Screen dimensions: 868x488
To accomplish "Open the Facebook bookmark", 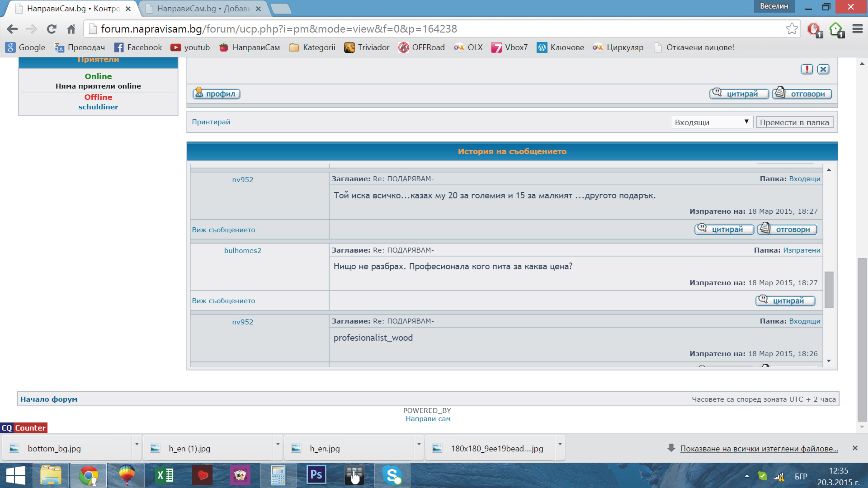I will [x=138, y=47].
